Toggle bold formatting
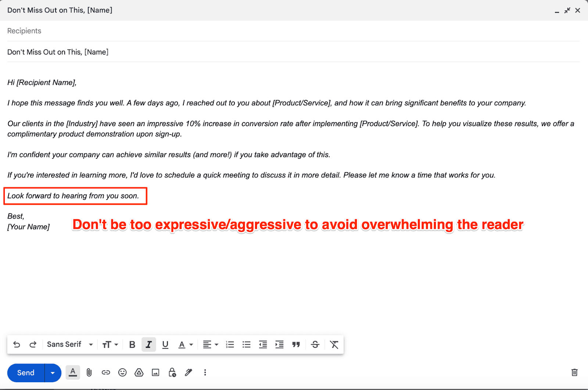The width and height of the screenshot is (588, 390). (x=132, y=344)
